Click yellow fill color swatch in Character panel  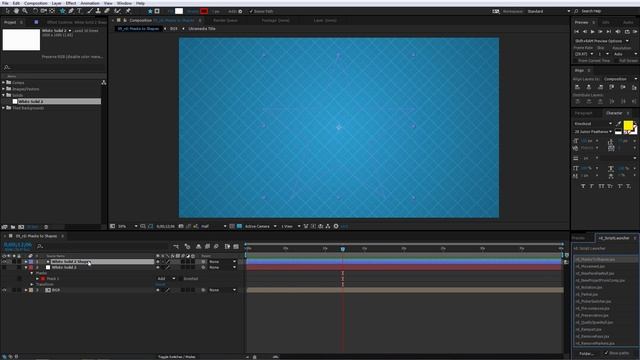(x=628, y=125)
